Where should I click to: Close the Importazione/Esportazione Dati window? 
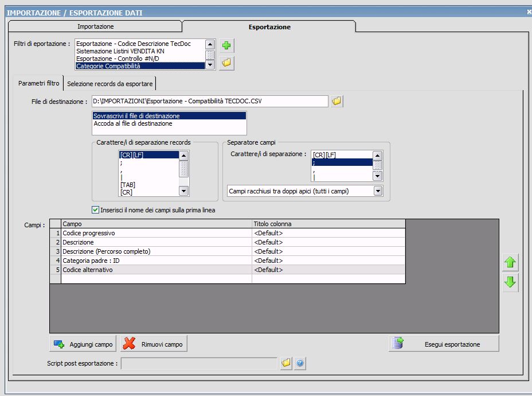(x=529, y=12)
